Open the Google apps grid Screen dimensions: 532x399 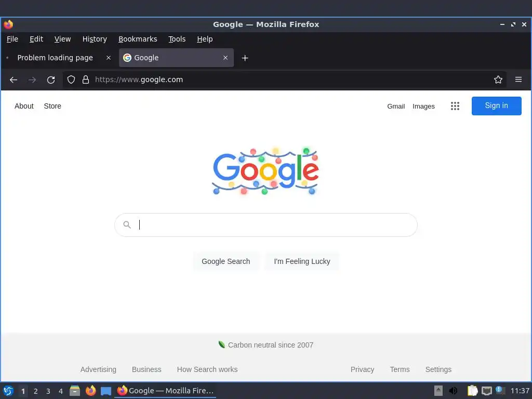click(x=455, y=106)
